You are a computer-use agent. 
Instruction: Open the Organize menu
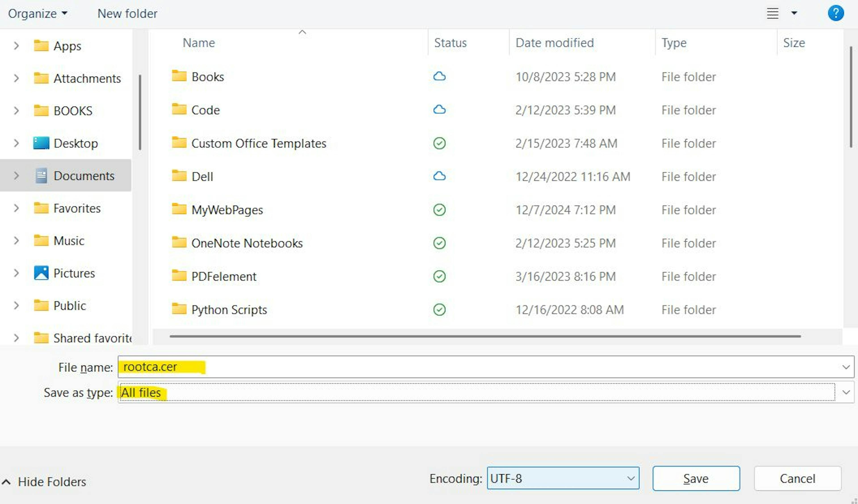(38, 14)
